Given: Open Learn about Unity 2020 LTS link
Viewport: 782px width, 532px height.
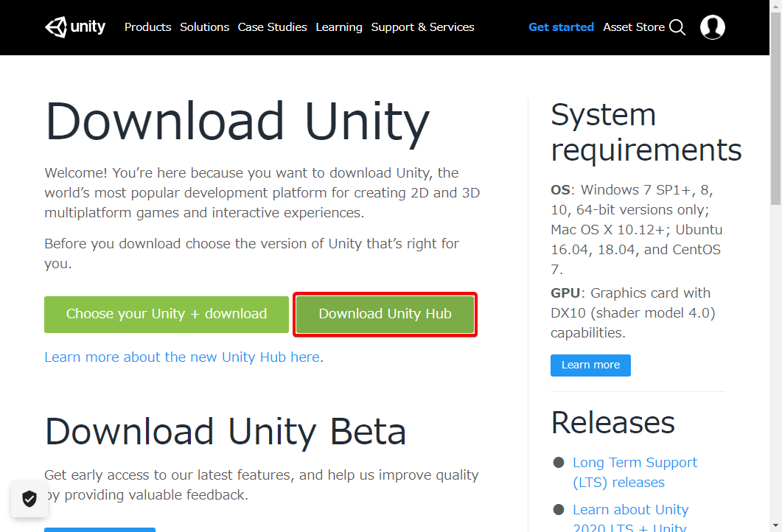Looking at the screenshot, I should (630, 509).
